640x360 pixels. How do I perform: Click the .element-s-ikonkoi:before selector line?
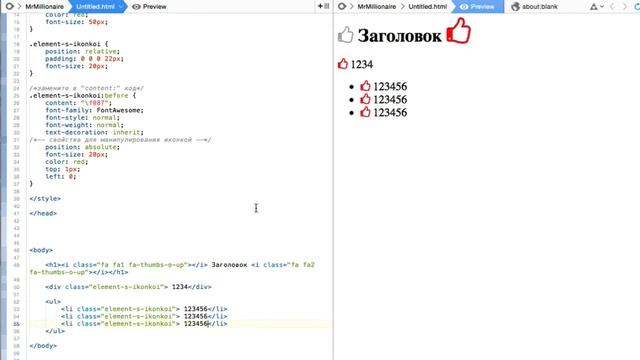tap(82, 96)
